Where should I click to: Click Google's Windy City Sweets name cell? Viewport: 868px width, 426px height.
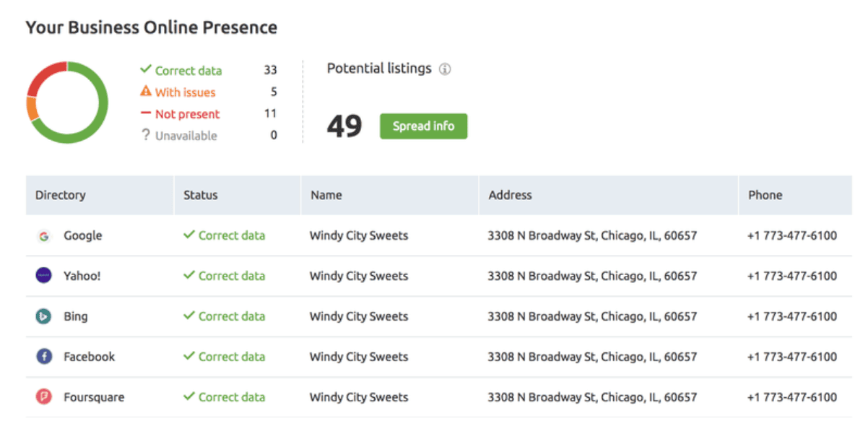click(359, 235)
